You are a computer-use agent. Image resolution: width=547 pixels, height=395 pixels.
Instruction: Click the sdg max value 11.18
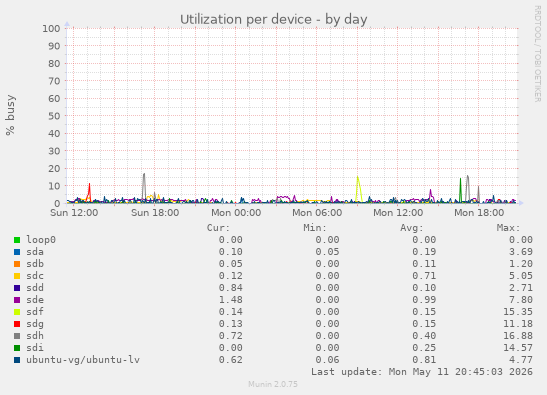tap(518, 324)
